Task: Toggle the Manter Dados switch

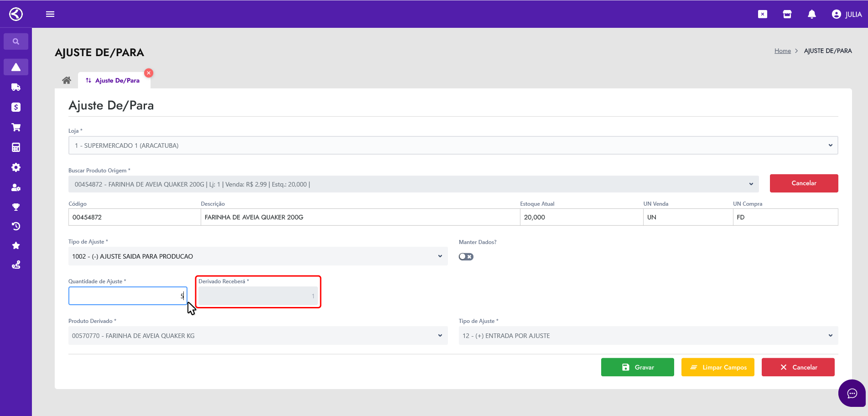Action: tap(466, 257)
